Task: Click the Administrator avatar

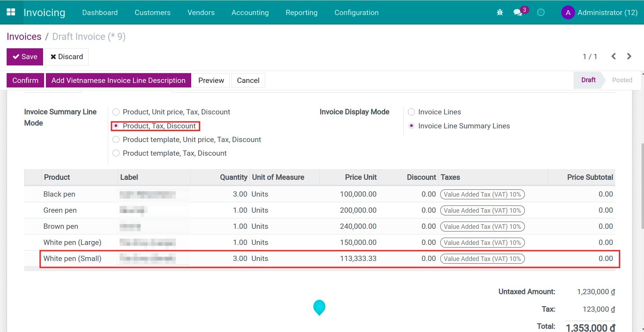Action: coord(568,12)
